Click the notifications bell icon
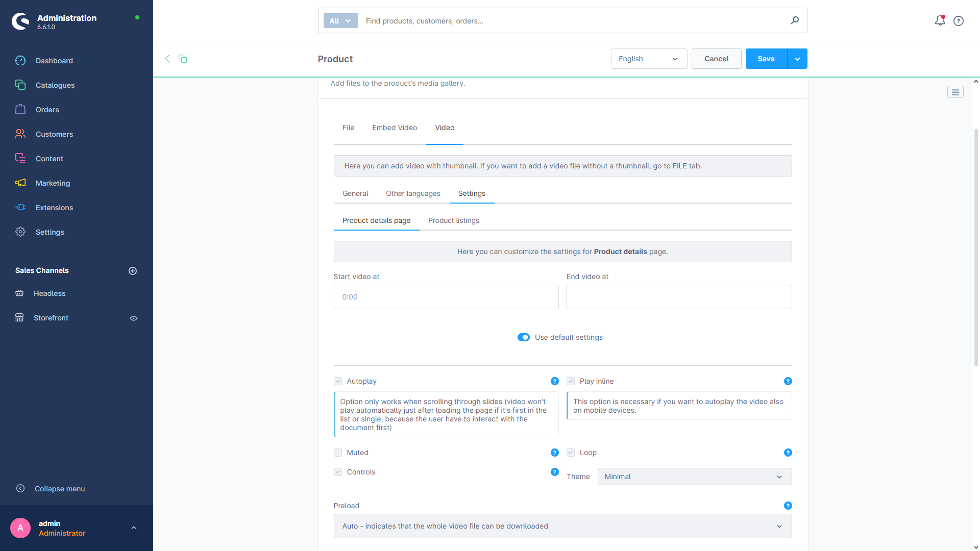Screen dimensions: 980x551 click(x=940, y=21)
